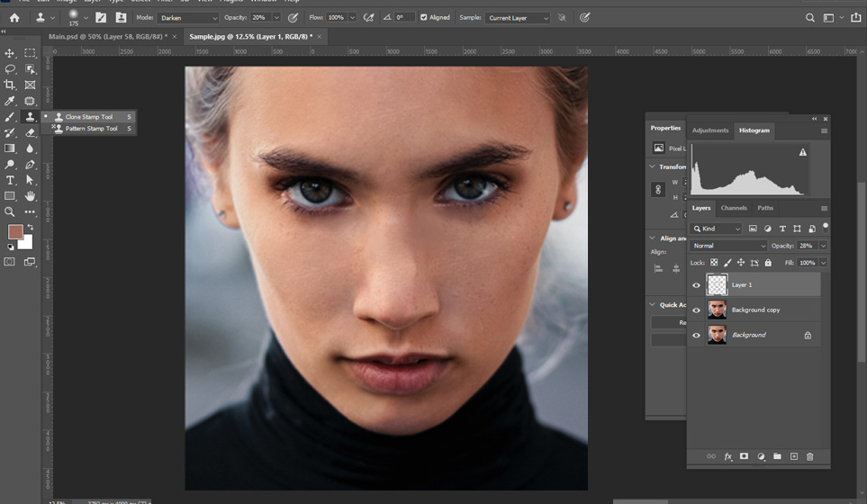867x504 pixels.
Task: Toggle the Aligned checkbox
Action: (x=423, y=18)
